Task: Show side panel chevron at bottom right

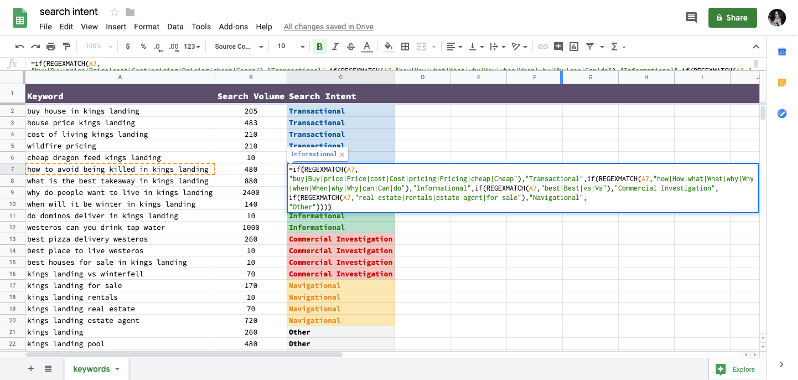Action: [782, 364]
